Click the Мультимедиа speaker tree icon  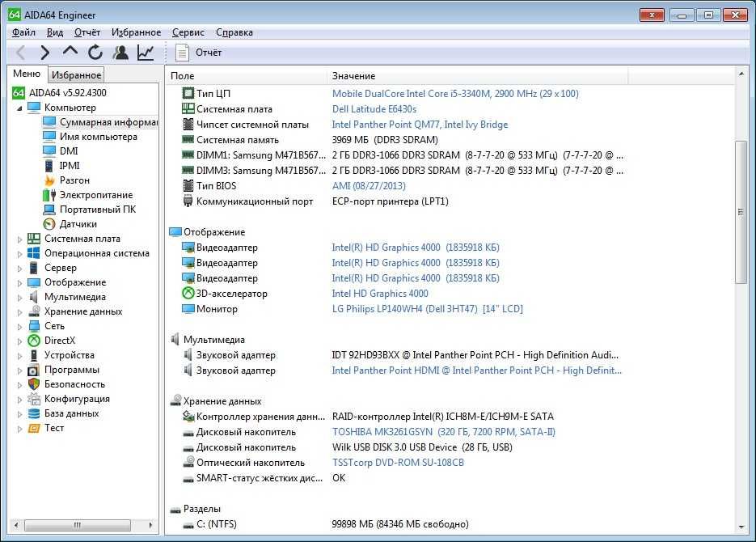click(34, 297)
